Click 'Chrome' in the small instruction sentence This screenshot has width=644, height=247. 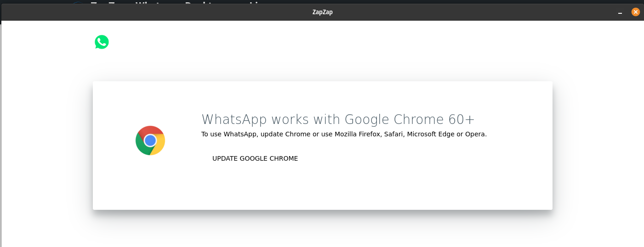[x=297, y=135]
